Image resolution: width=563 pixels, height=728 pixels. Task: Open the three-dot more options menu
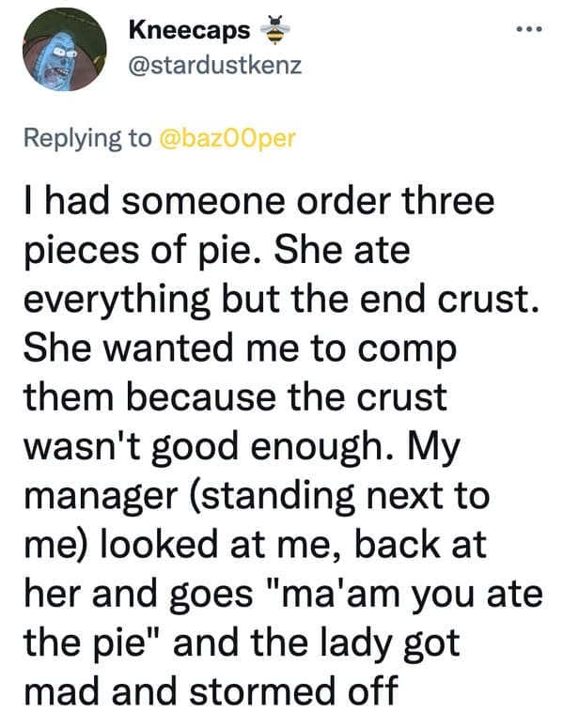coord(529,30)
